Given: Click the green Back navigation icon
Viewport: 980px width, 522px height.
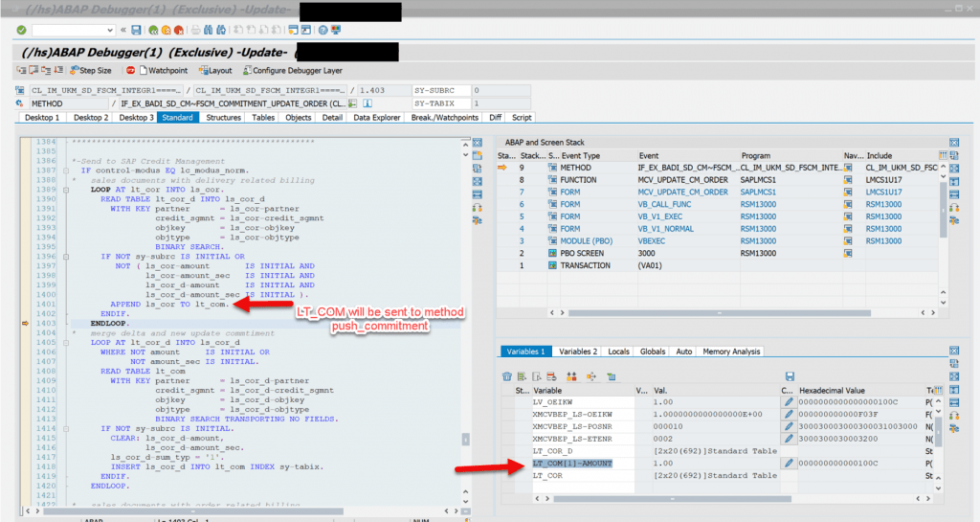Looking at the screenshot, I should [x=153, y=30].
